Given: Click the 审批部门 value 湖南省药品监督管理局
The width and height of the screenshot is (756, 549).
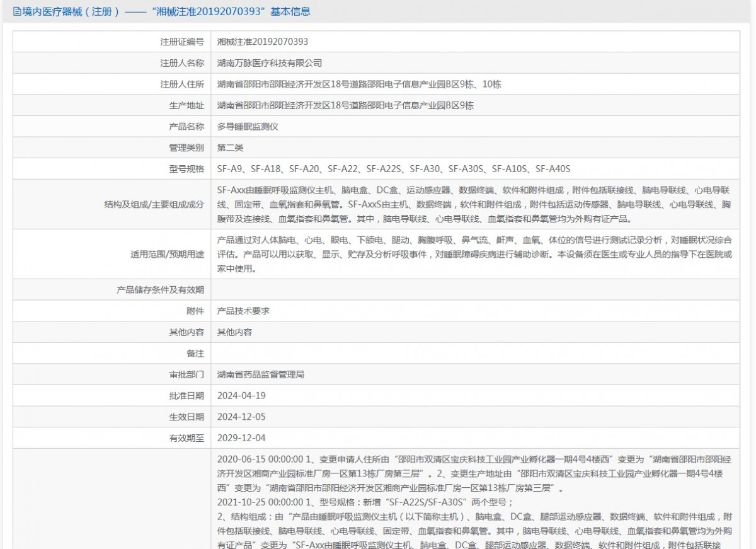Looking at the screenshot, I should click(260, 374).
